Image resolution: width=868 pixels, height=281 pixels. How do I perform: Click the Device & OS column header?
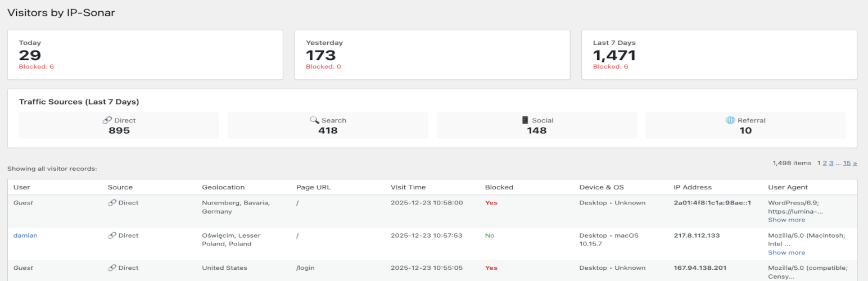tap(602, 187)
